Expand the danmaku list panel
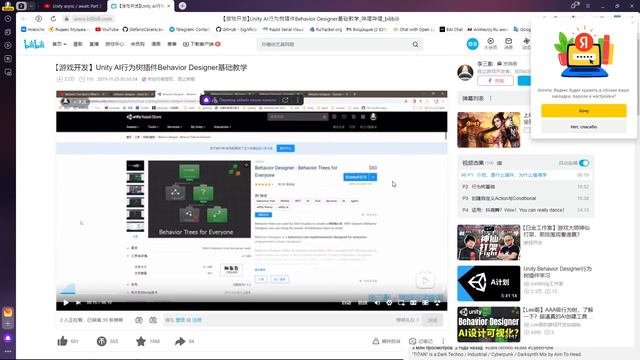Image resolution: width=640 pixels, height=360 pixels. [x=491, y=98]
